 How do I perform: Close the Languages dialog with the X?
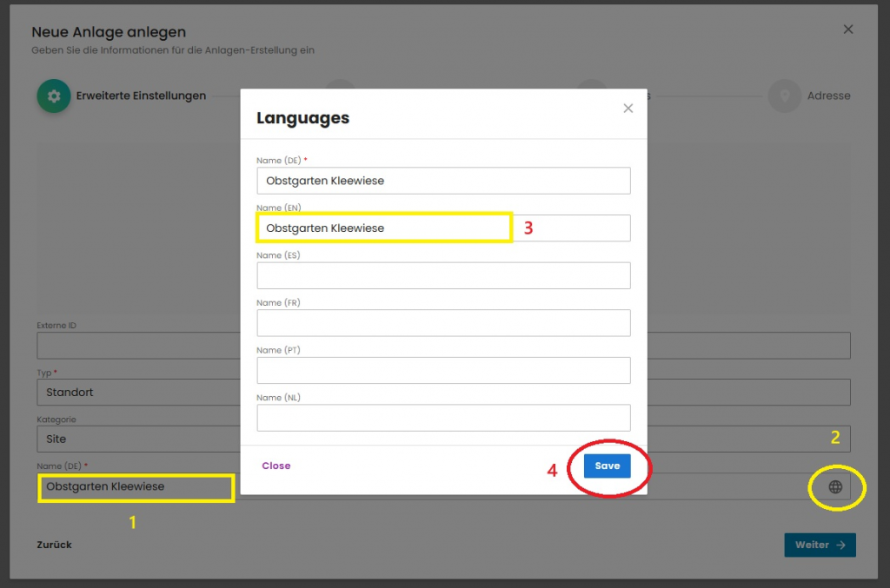pos(628,109)
